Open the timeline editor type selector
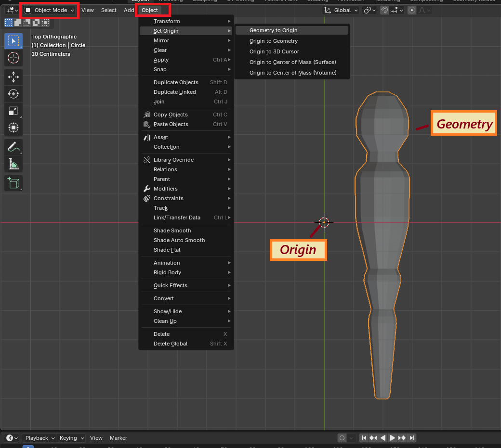Viewport: 501px width, 448px height. [12, 438]
